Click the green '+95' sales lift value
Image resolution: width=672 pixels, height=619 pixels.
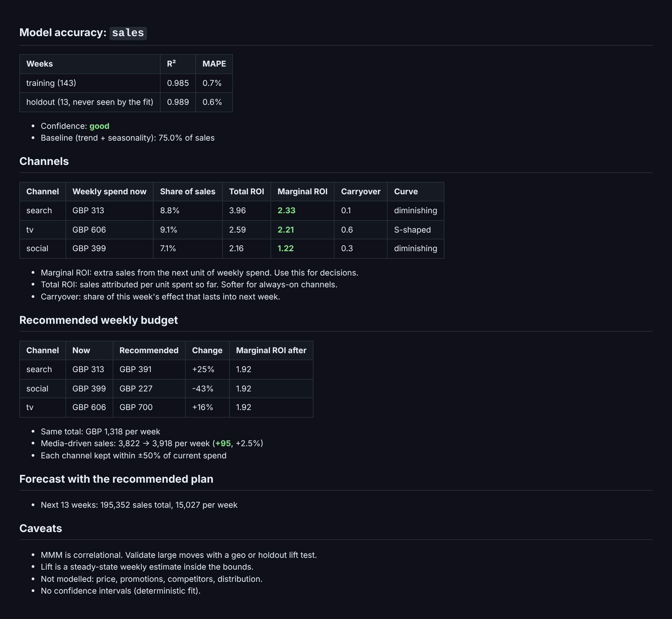tap(223, 444)
